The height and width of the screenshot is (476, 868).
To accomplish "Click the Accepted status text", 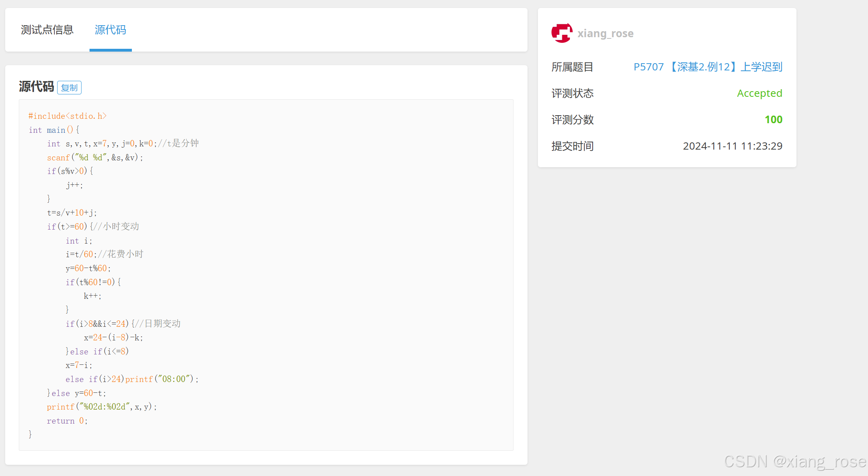I will click(x=759, y=93).
